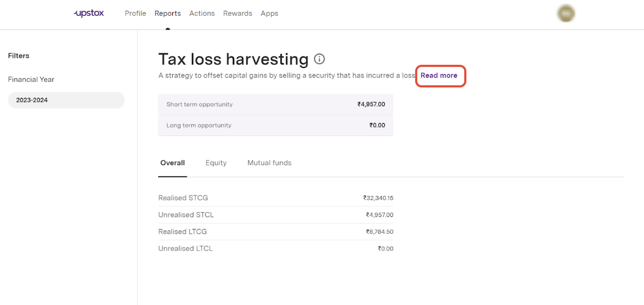The image size is (644, 305).
Task: Open the 2023-2024 financial year selector
Action: pyautogui.click(x=66, y=100)
